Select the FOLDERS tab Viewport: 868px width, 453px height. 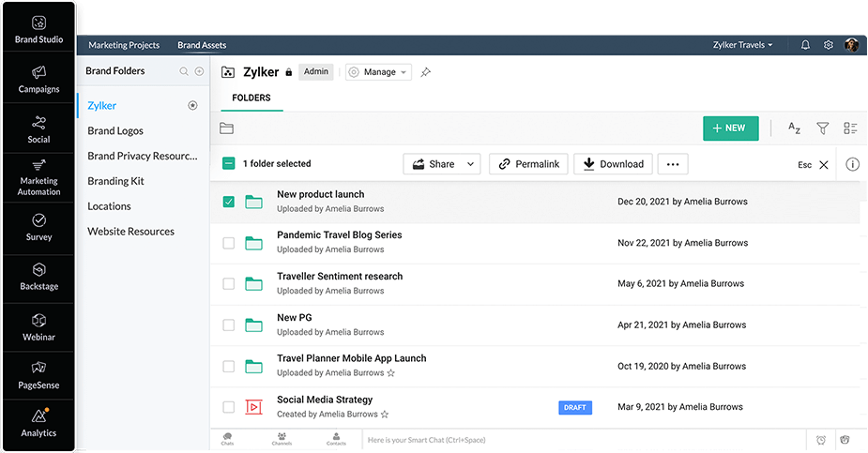251,98
